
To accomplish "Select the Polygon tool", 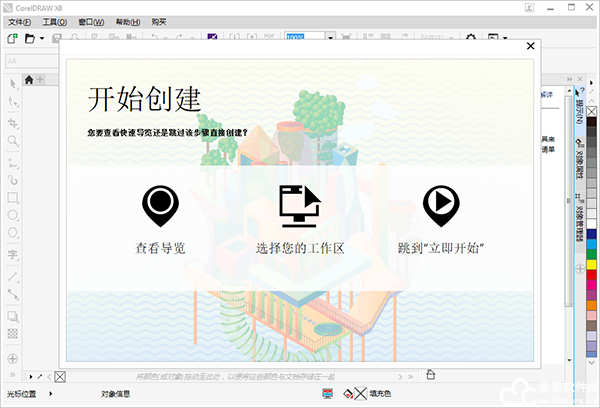I will point(13,232).
